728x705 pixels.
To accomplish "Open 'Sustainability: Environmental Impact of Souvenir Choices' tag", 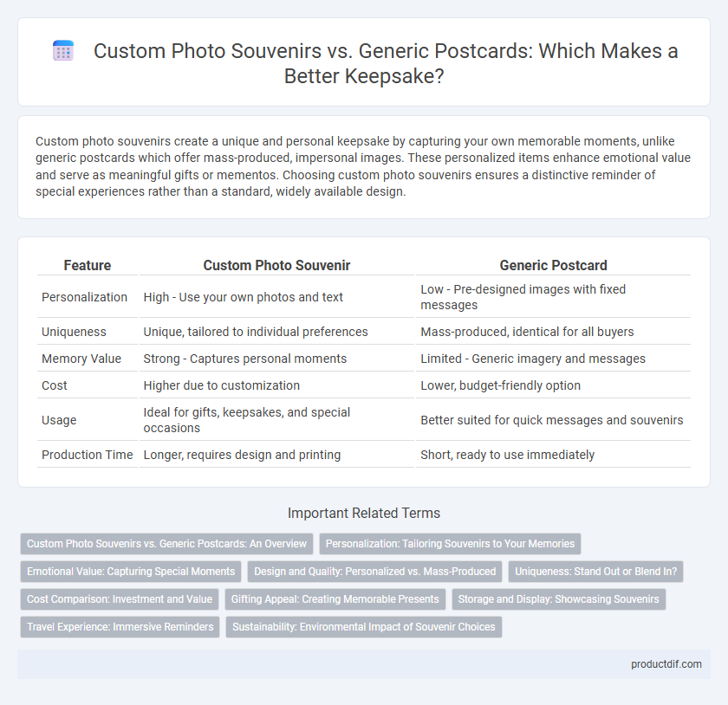I will (x=364, y=626).
